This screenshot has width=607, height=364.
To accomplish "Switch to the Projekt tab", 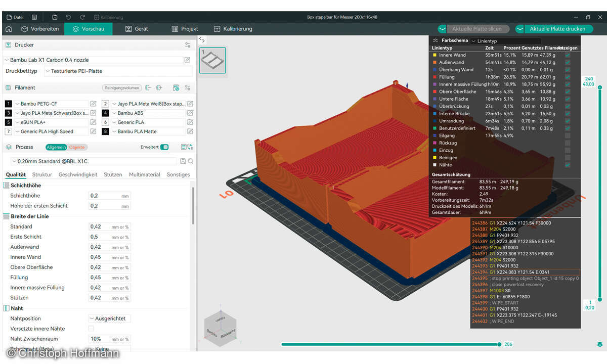I will (185, 29).
